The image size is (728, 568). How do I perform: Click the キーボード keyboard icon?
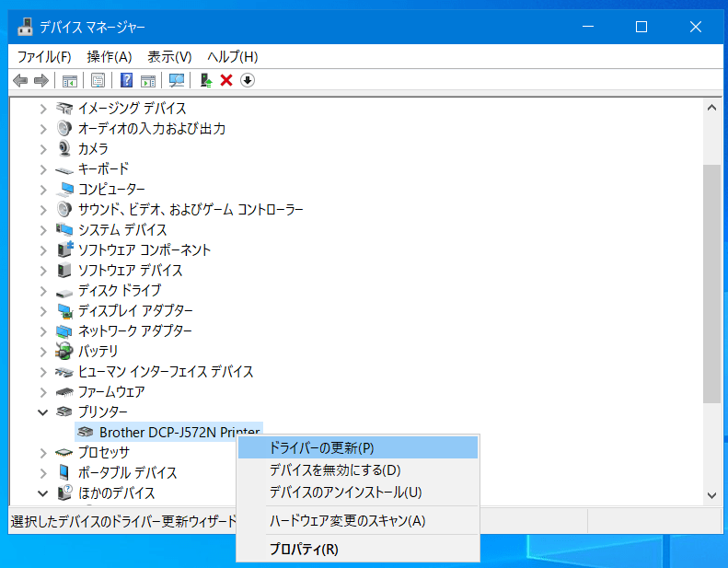click(64, 170)
